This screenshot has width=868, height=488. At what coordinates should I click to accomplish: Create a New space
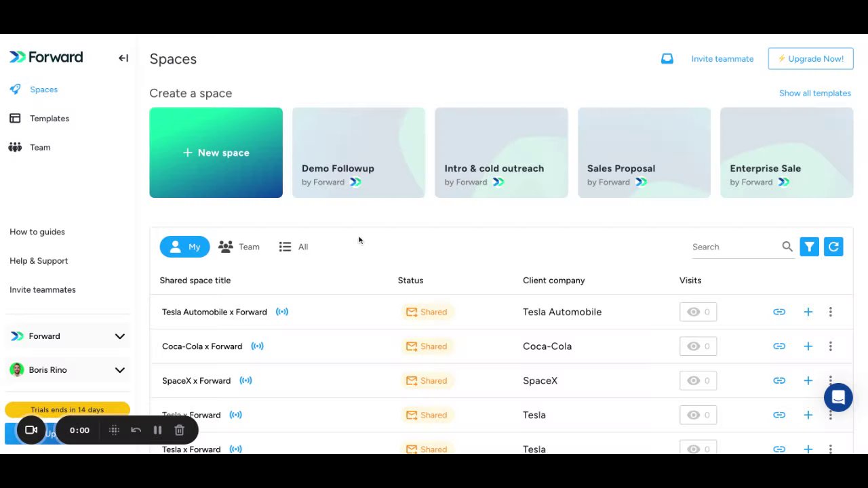[x=216, y=152]
